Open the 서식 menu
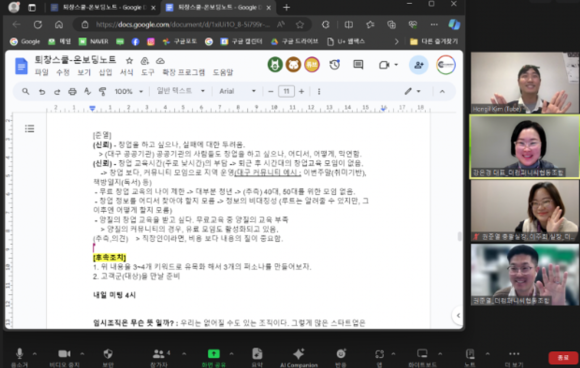 tap(126, 72)
